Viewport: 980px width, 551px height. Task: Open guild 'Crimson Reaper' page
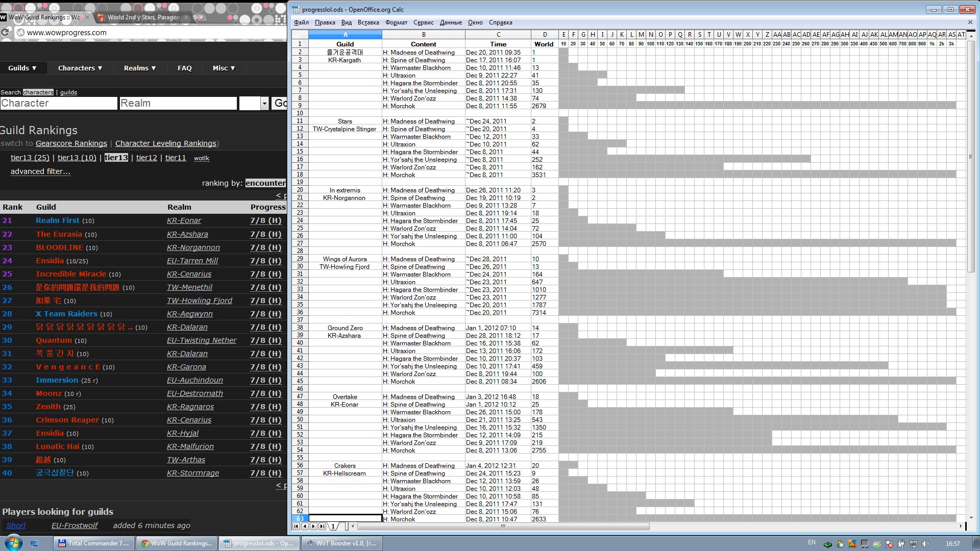tap(67, 420)
